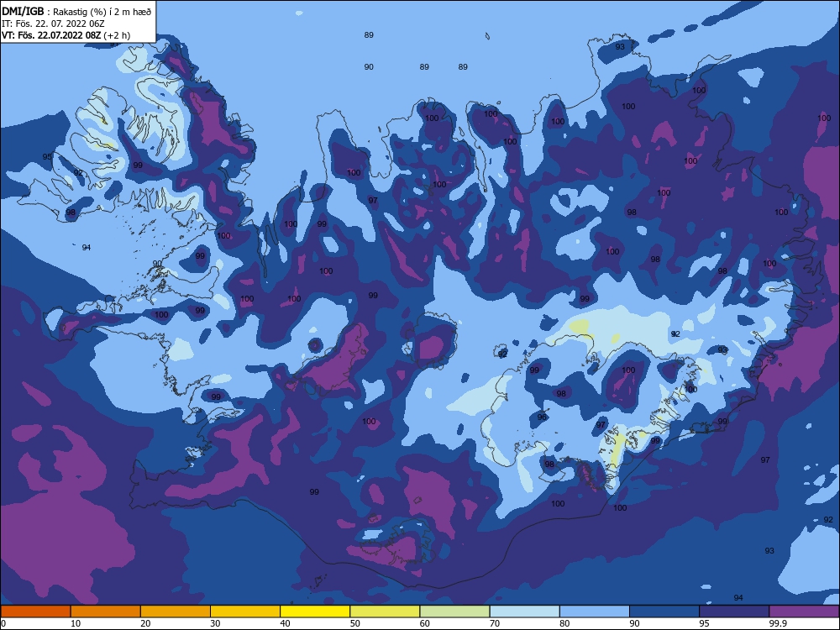Click the DMI/IGB title text

23,11
